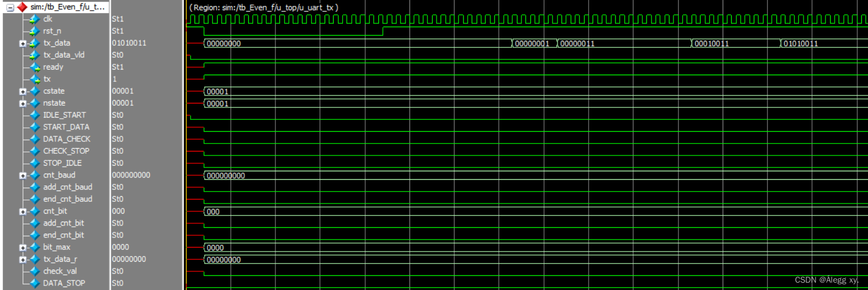Click the 0000 value in bit_max's value column
Image resolution: width=868 pixels, height=290 pixels.
coord(120,247)
